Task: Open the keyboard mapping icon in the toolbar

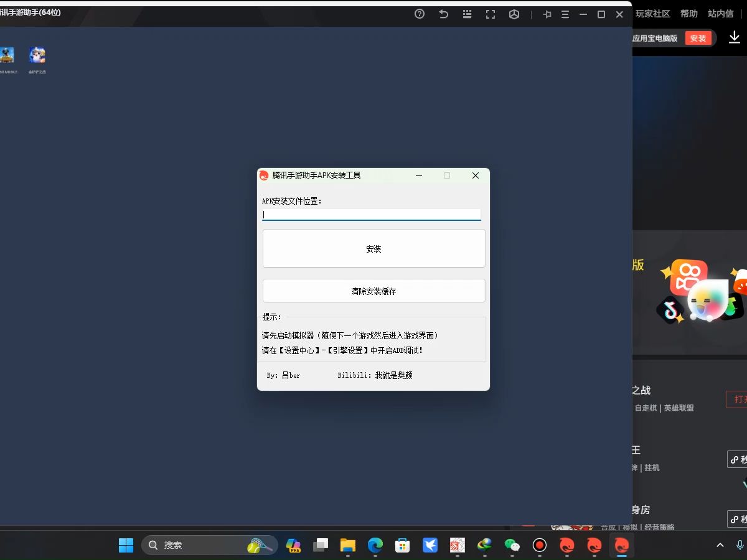Action: tap(467, 14)
